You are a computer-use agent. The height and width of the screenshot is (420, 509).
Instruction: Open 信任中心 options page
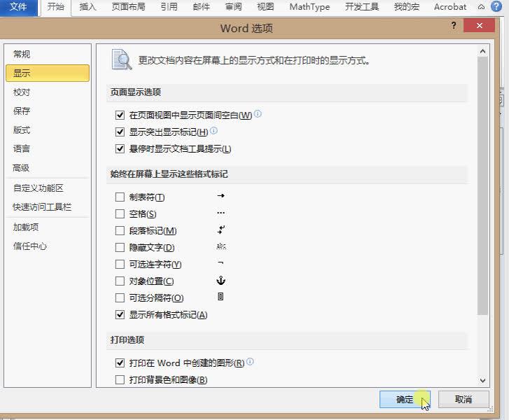click(x=48, y=246)
